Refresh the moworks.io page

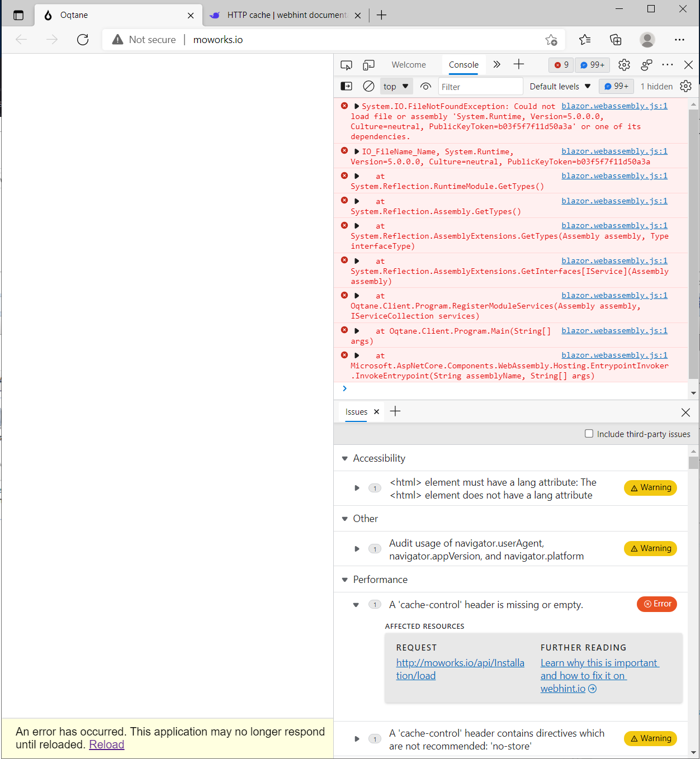(x=83, y=40)
